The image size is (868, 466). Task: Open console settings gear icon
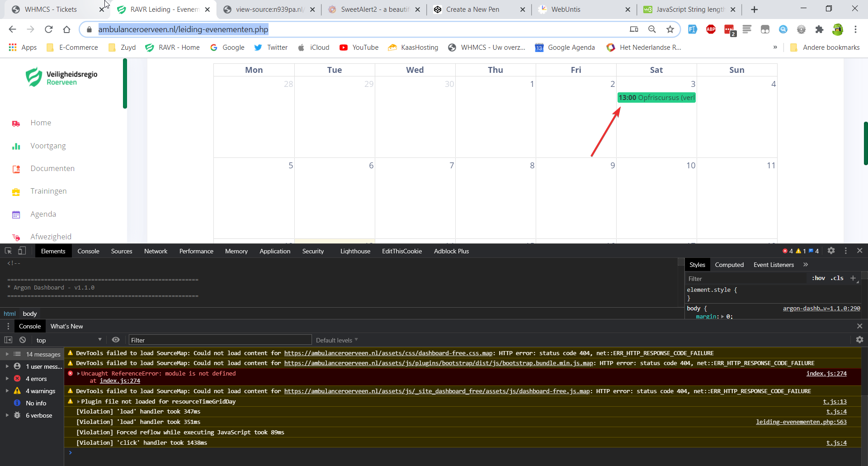pos(859,340)
